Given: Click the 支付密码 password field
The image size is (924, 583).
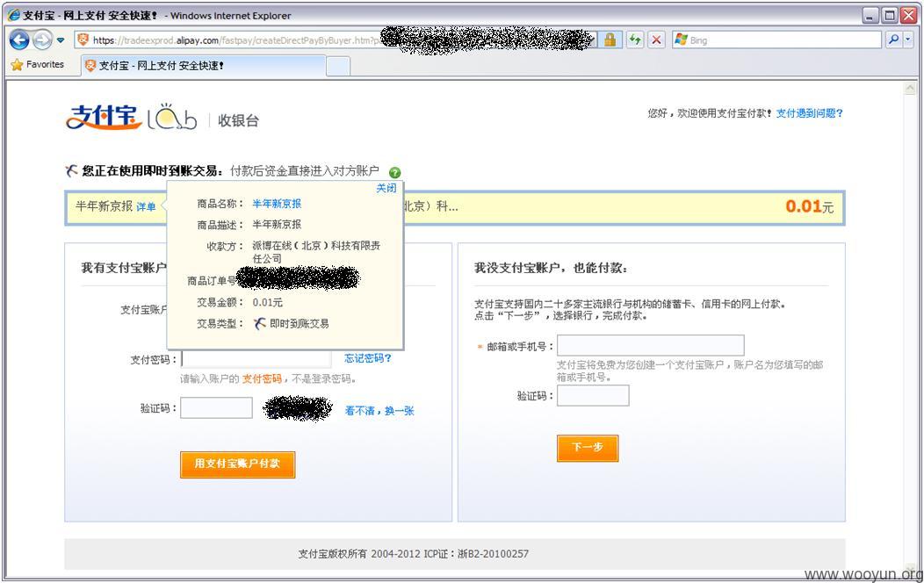Looking at the screenshot, I should pyautogui.click(x=257, y=358).
